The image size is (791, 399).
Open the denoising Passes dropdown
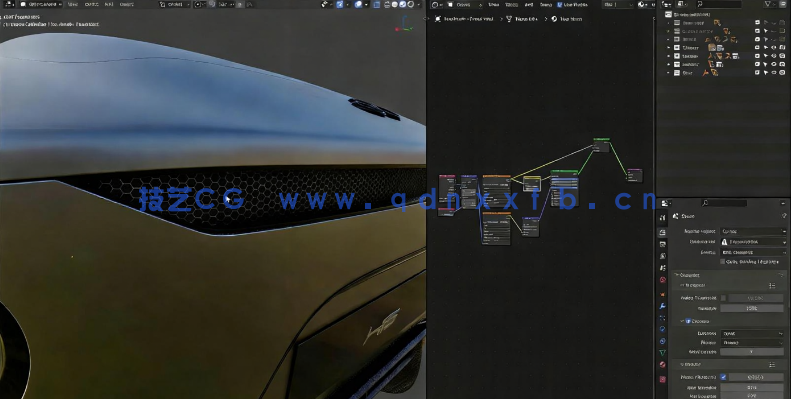(753, 343)
